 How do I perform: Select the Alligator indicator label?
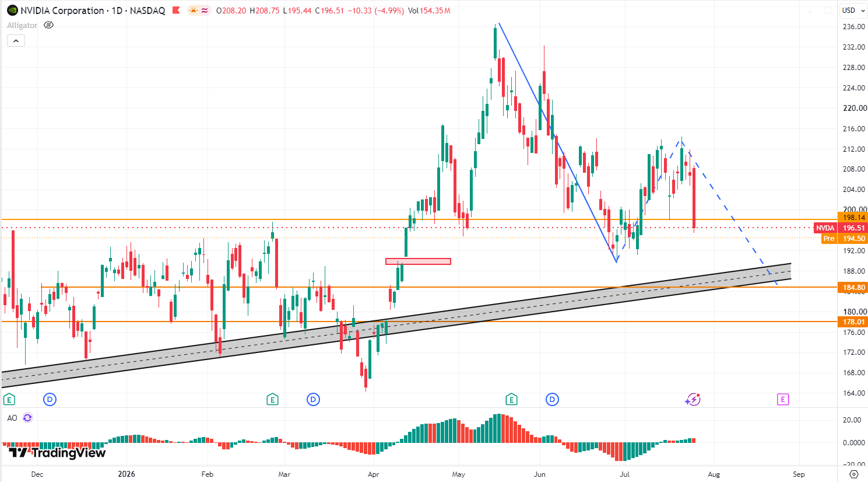(22, 25)
